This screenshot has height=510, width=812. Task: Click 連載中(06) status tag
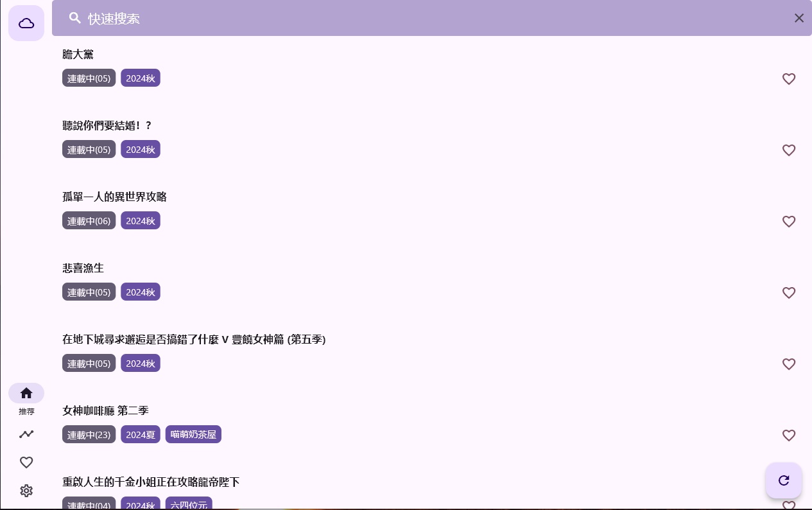(89, 221)
